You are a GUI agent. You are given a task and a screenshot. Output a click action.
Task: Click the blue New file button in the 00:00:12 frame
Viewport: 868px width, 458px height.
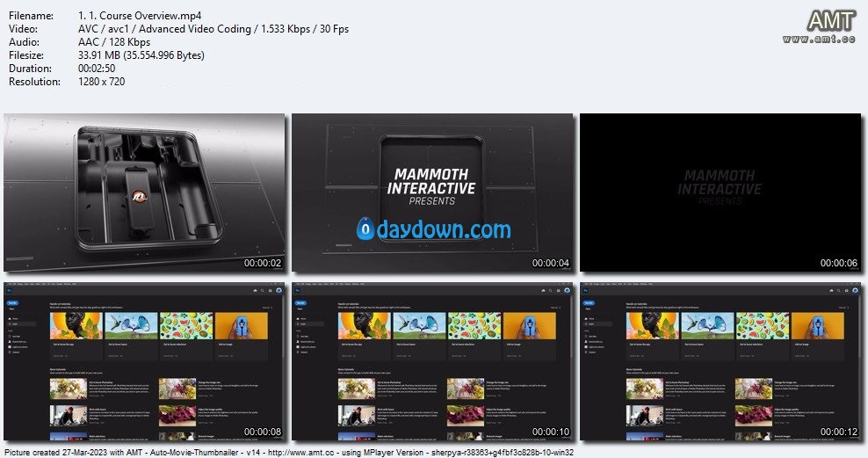[589, 303]
